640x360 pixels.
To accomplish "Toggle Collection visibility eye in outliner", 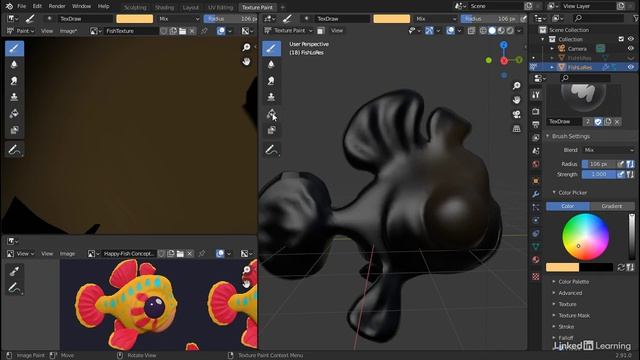I will point(631,39).
